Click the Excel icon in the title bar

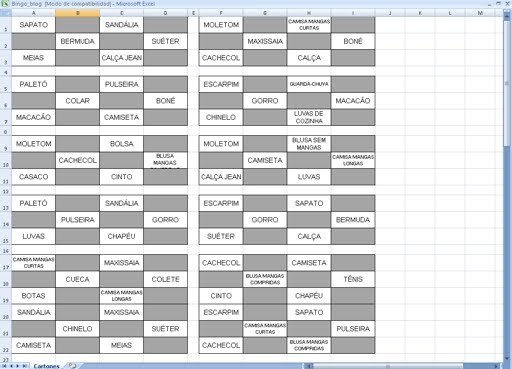point(5,4)
